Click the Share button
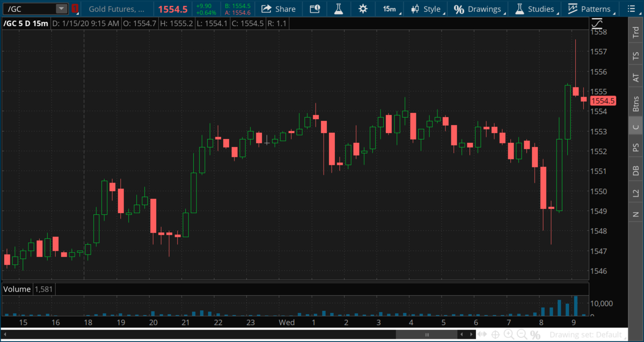The image size is (644, 342). [279, 9]
